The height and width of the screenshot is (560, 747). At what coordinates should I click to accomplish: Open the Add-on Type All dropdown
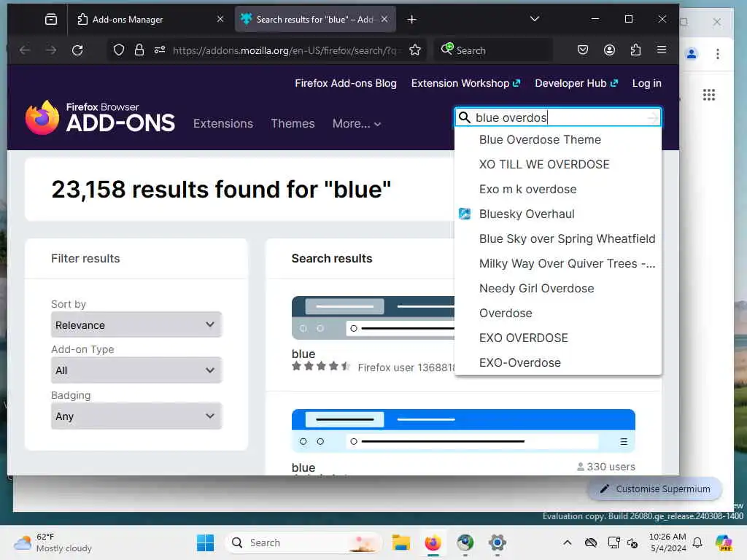coord(136,370)
